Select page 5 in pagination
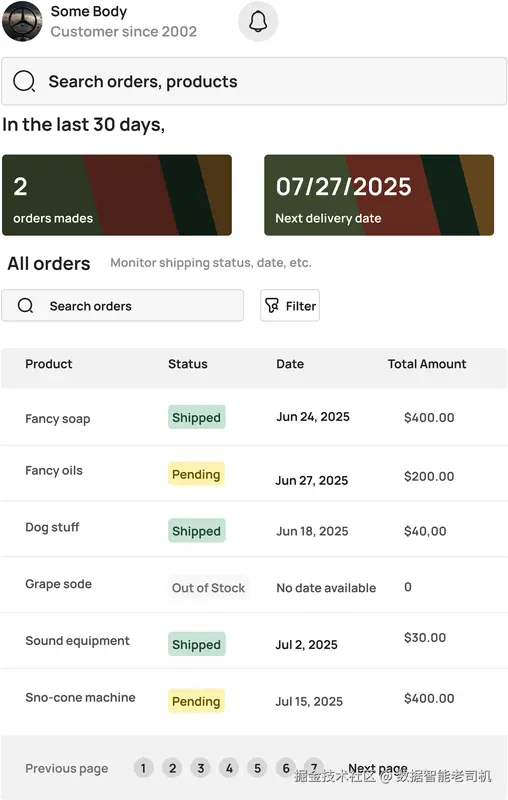Image resolution: width=508 pixels, height=800 pixels. tap(258, 768)
